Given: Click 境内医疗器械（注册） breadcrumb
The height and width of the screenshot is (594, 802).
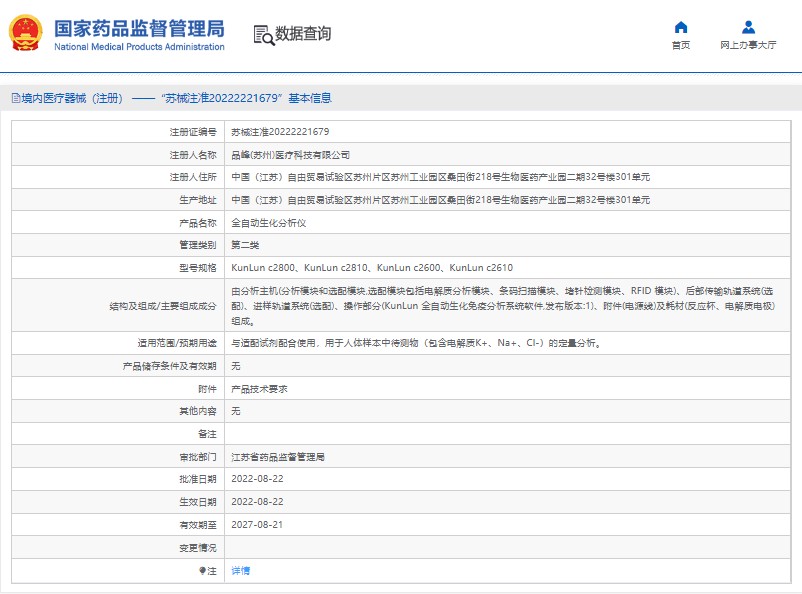Looking at the screenshot, I should coord(72,98).
